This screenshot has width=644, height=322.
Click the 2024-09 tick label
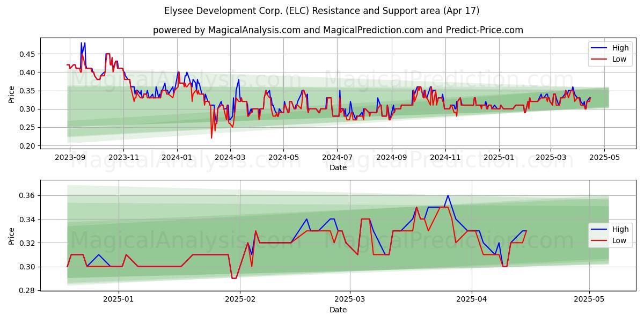tap(391, 157)
